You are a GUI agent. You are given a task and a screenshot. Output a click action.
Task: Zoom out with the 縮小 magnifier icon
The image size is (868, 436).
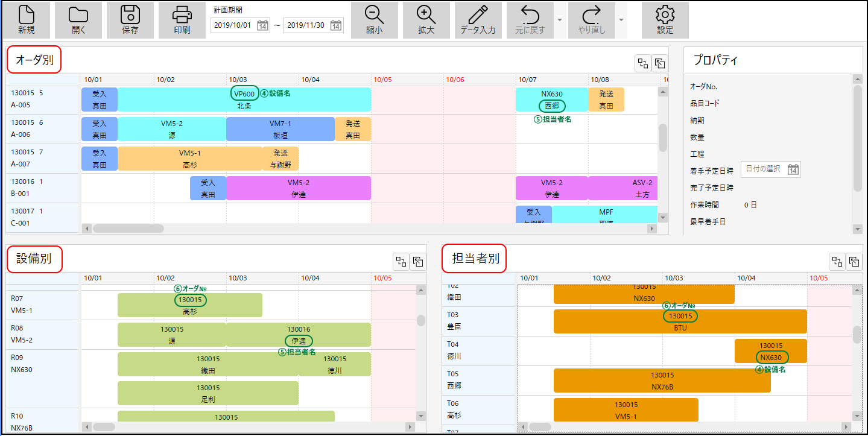click(374, 20)
